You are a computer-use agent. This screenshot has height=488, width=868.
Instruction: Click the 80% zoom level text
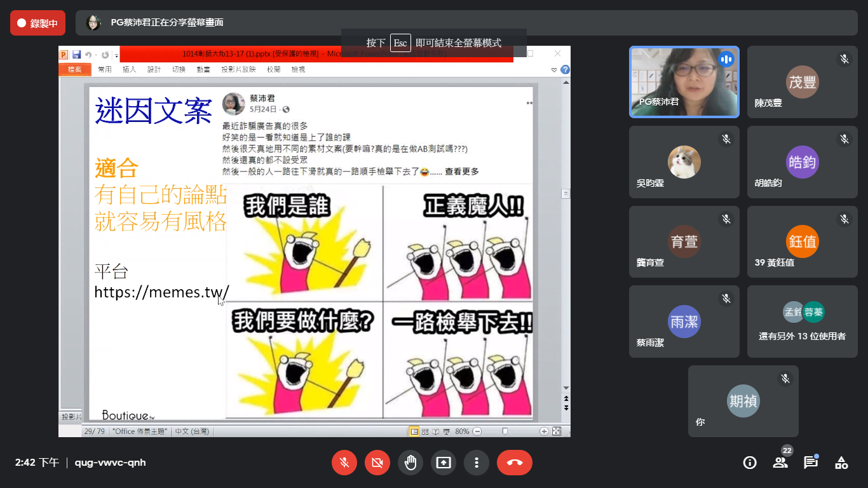(x=462, y=431)
